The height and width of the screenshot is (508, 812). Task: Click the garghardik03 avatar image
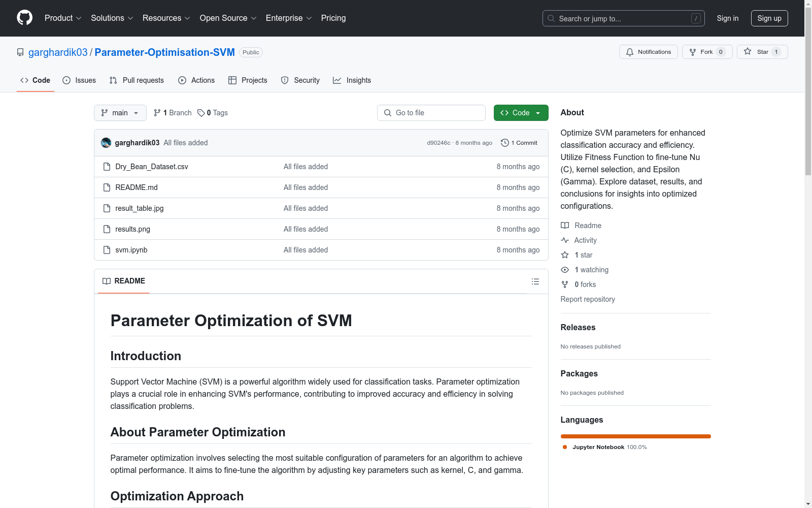(106, 143)
